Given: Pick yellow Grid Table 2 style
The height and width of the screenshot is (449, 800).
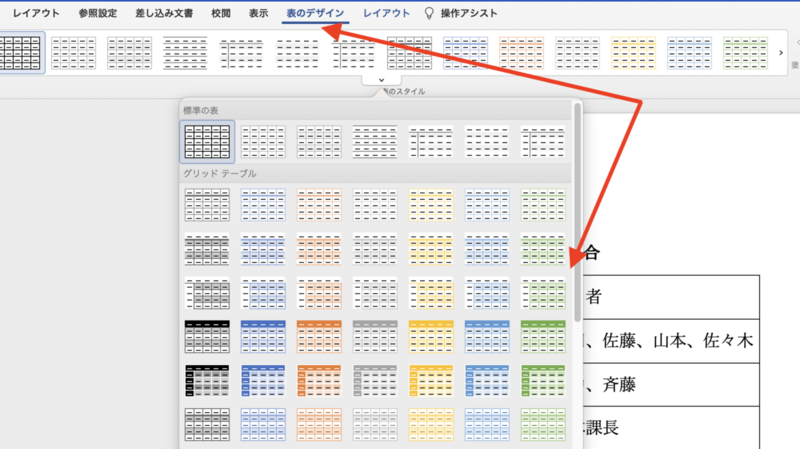Looking at the screenshot, I should [431, 250].
